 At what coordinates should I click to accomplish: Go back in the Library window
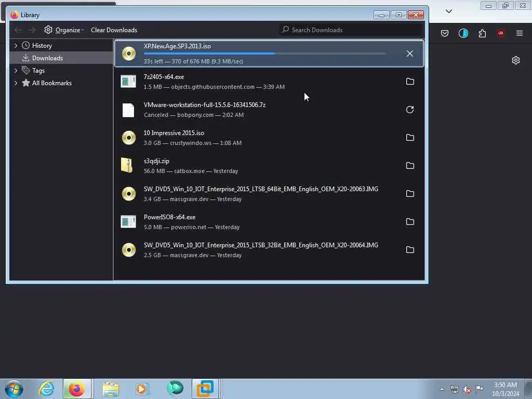click(18, 30)
